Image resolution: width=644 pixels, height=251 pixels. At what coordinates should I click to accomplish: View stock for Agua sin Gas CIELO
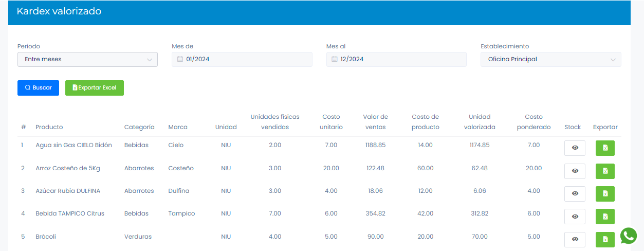pos(575,148)
